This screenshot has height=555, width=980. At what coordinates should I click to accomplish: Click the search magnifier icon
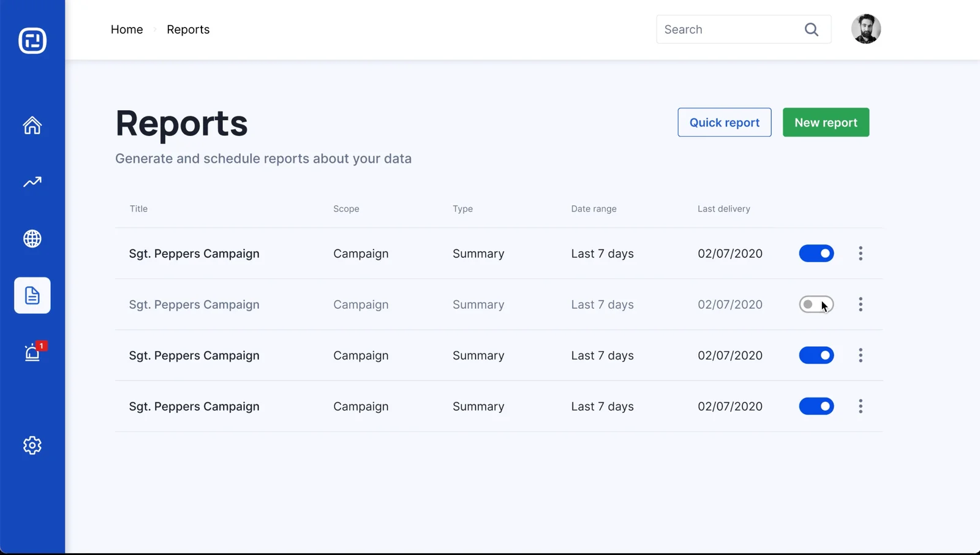812,29
